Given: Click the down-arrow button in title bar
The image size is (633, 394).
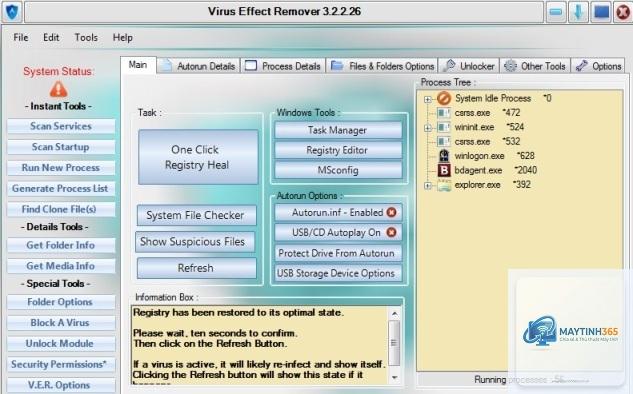Looking at the screenshot, I should pyautogui.click(x=578, y=12).
